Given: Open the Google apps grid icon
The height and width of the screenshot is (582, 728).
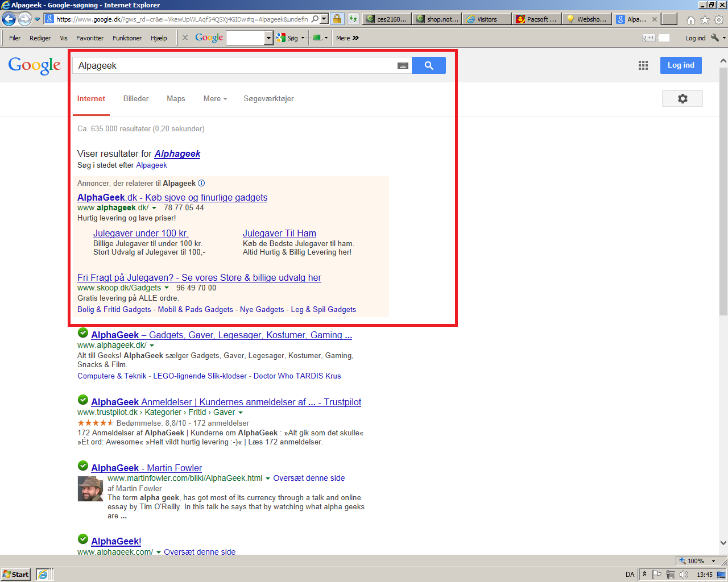Looking at the screenshot, I should tap(643, 65).
